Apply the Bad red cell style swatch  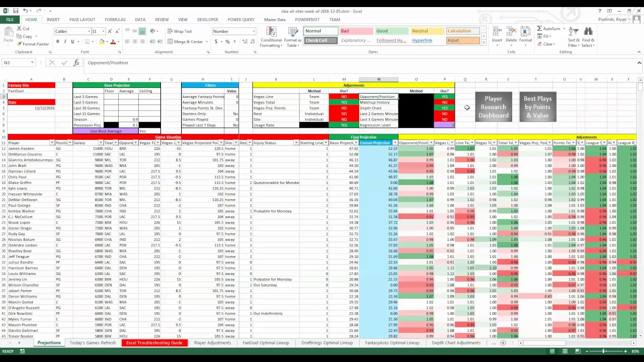[355, 31]
